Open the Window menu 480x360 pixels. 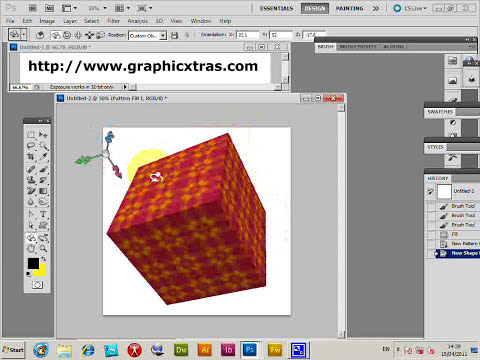(x=201, y=21)
